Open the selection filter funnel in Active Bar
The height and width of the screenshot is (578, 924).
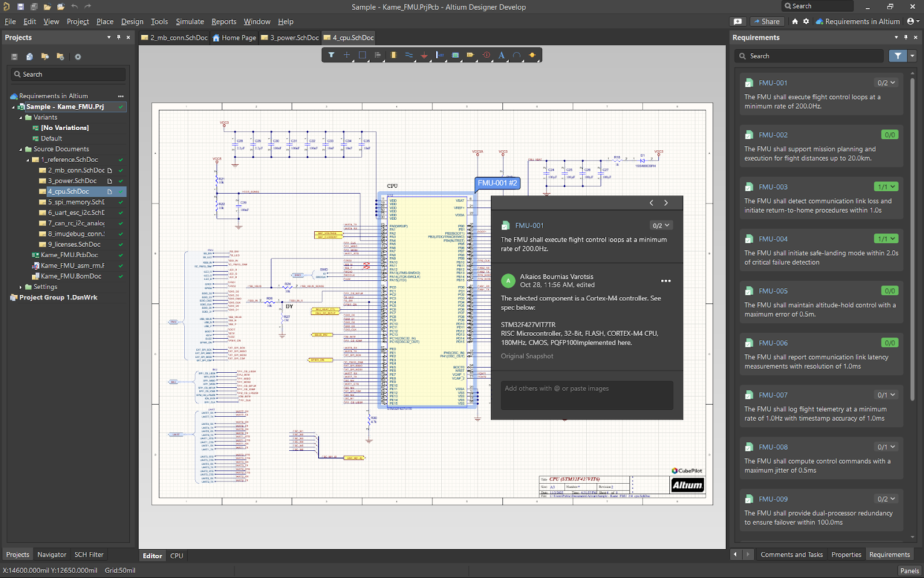[x=331, y=55]
